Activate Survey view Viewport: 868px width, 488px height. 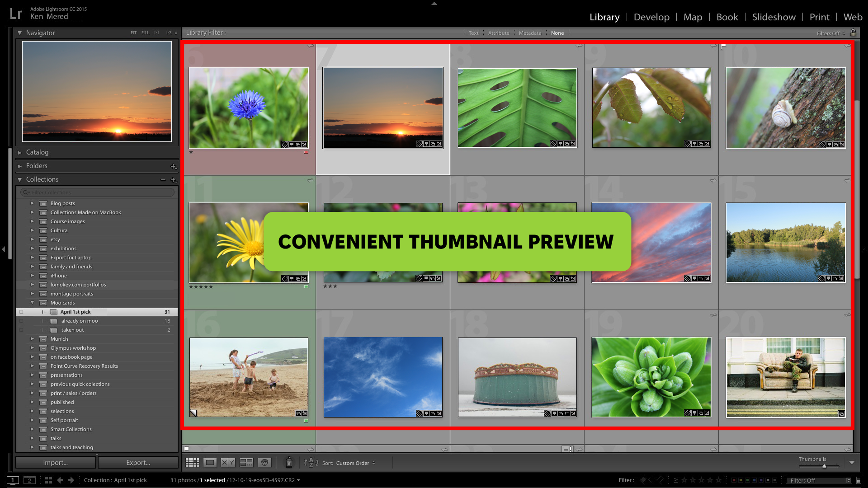[x=246, y=462]
